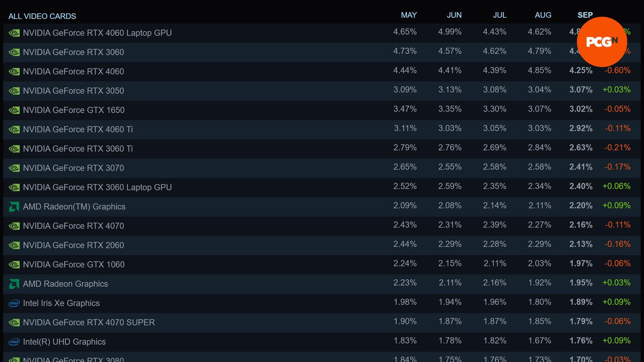
Task: Click the NVIDIA icon beside GTX 1060
Action: click(14, 265)
